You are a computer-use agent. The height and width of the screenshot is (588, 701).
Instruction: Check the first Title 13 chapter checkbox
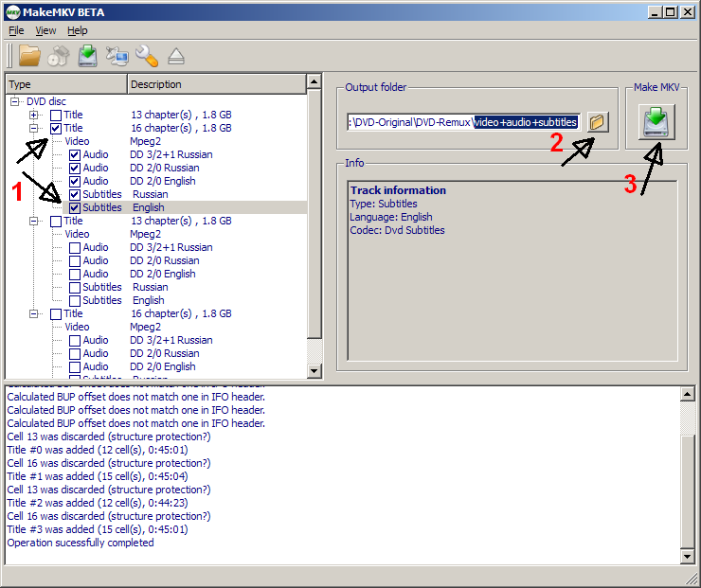pos(56,116)
